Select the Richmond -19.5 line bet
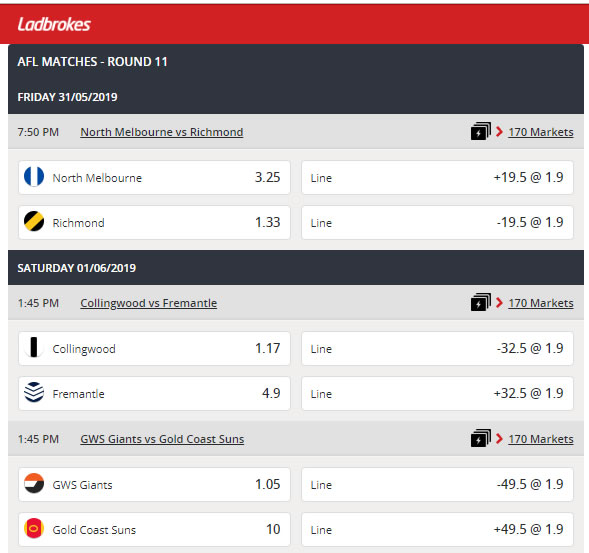 click(x=438, y=222)
